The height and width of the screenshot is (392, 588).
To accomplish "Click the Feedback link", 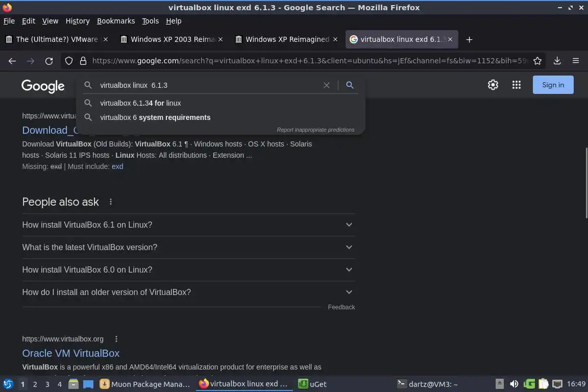I will point(341,307).
